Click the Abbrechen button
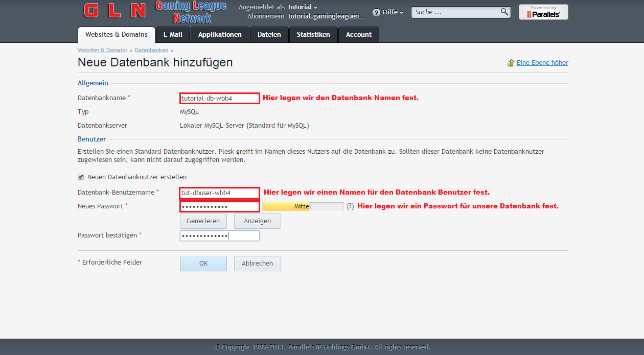 (257, 264)
